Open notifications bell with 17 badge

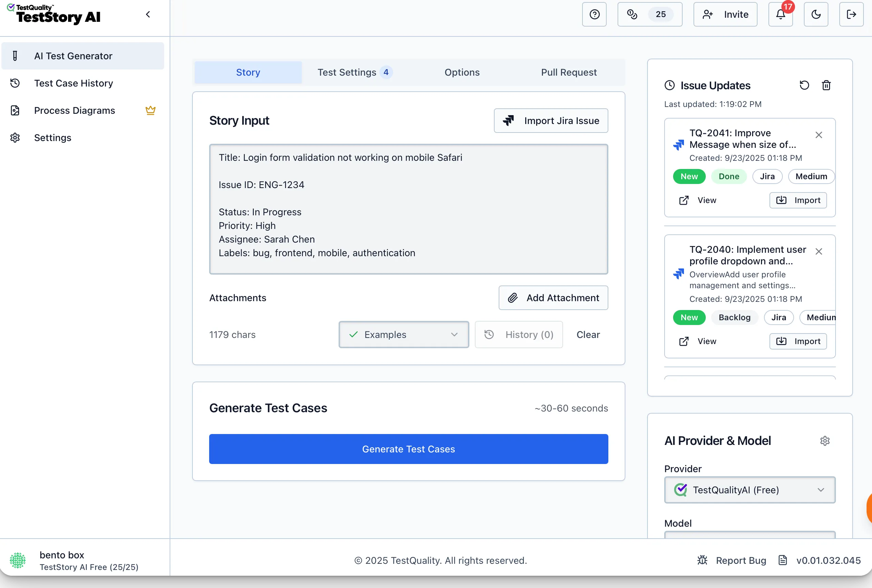point(780,14)
